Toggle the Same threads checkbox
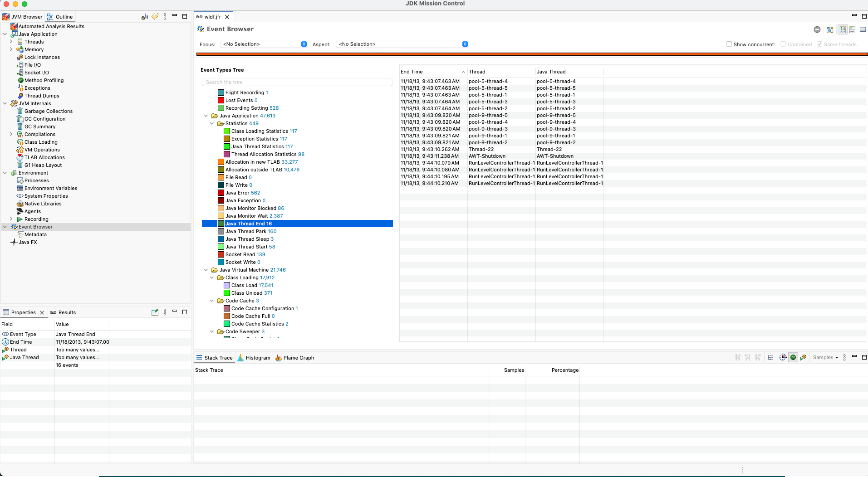The height and width of the screenshot is (477, 868). point(819,44)
